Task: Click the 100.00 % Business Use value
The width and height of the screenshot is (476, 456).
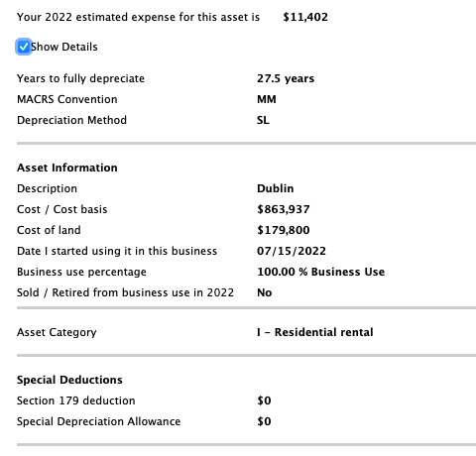Action: (321, 272)
